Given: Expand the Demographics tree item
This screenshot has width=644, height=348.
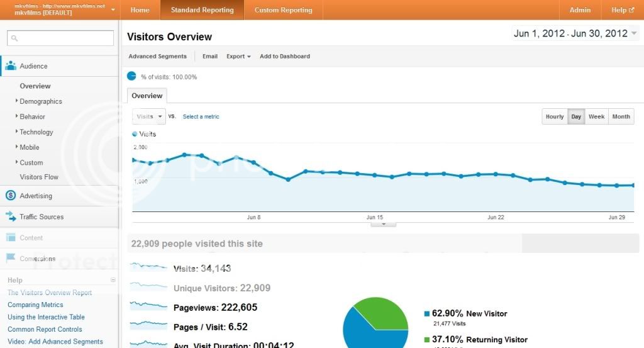Looking at the screenshot, I should 17,101.
